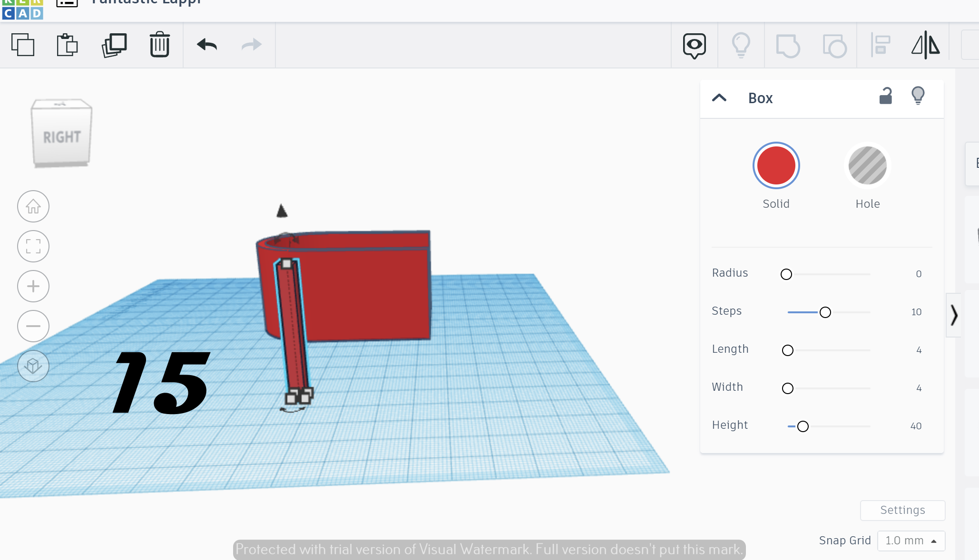The width and height of the screenshot is (979, 560).
Task: Fit all in view button
Action: [x=33, y=246]
